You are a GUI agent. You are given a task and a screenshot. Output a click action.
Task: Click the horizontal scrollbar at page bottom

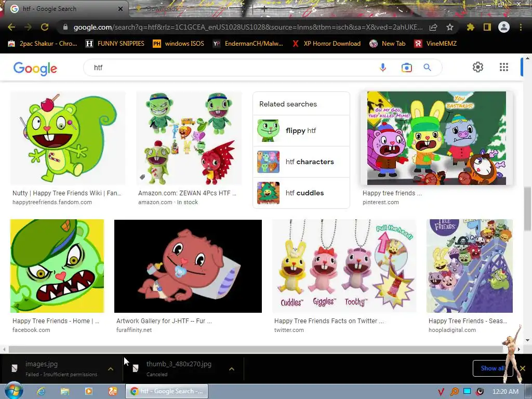pos(255,349)
